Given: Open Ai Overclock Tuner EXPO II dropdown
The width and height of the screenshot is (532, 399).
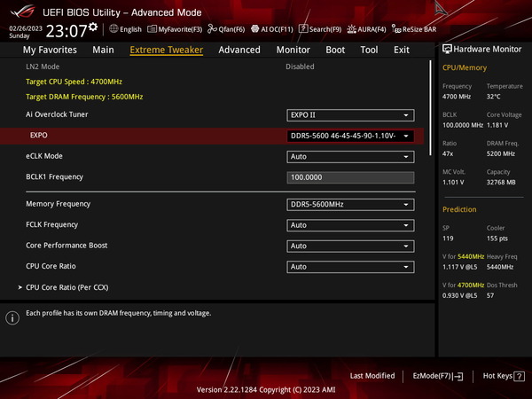Looking at the screenshot, I should (x=350, y=115).
